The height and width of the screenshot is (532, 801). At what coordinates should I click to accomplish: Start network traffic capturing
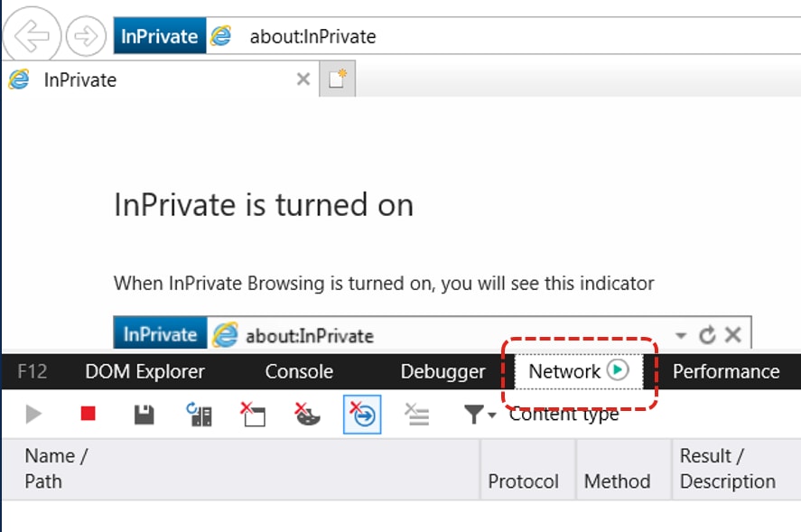[33, 414]
